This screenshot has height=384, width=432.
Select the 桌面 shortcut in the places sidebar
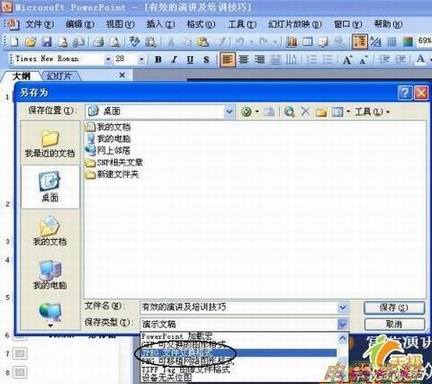point(50,187)
